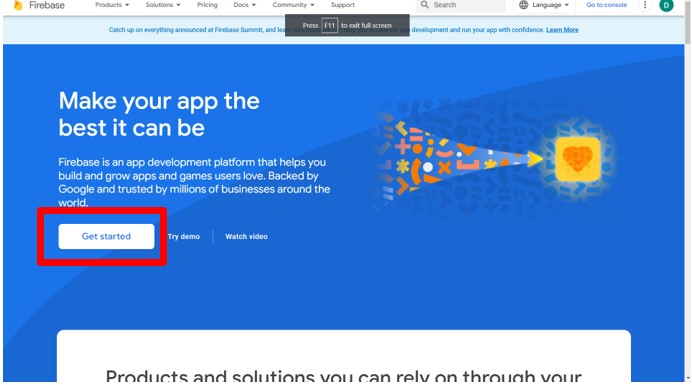The width and height of the screenshot is (692, 385).
Task: Click the page vertical scrollbar
Action: coord(688,22)
